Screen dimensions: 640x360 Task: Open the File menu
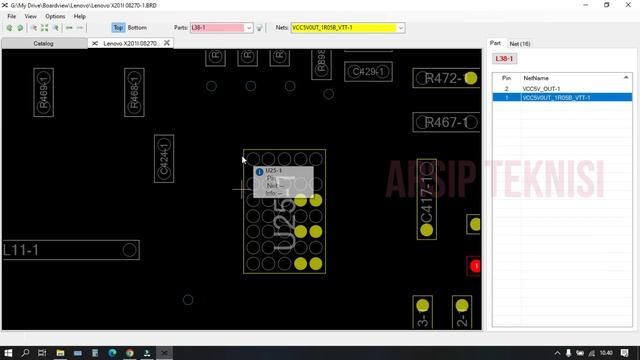(x=12, y=16)
